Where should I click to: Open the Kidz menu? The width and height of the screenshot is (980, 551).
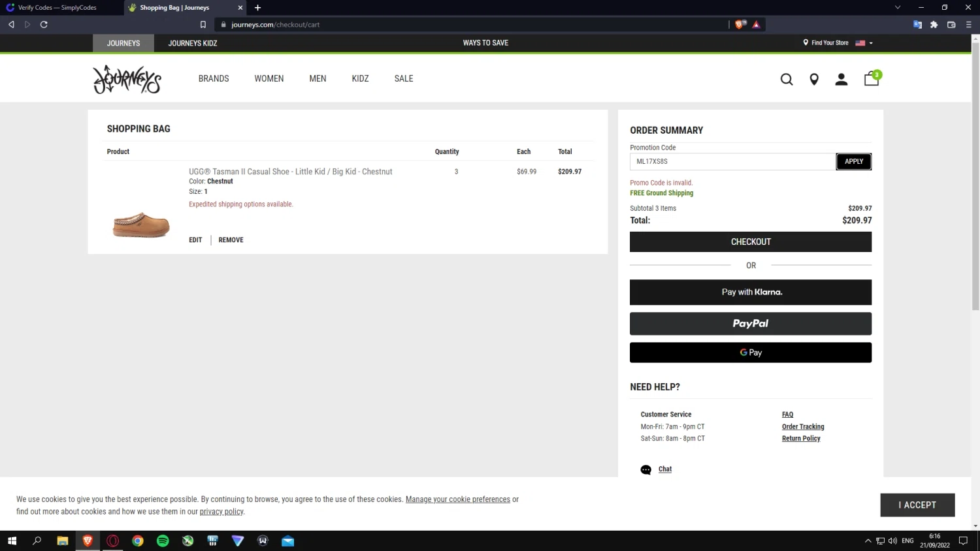(360, 78)
